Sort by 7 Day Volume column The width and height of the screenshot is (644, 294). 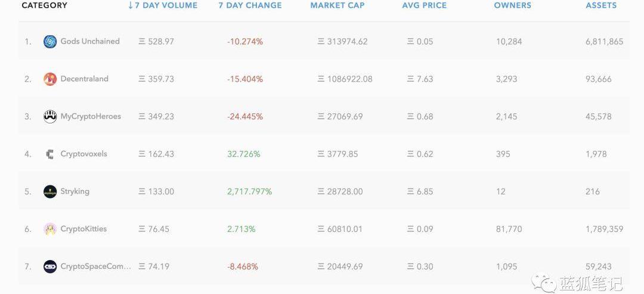(x=163, y=6)
